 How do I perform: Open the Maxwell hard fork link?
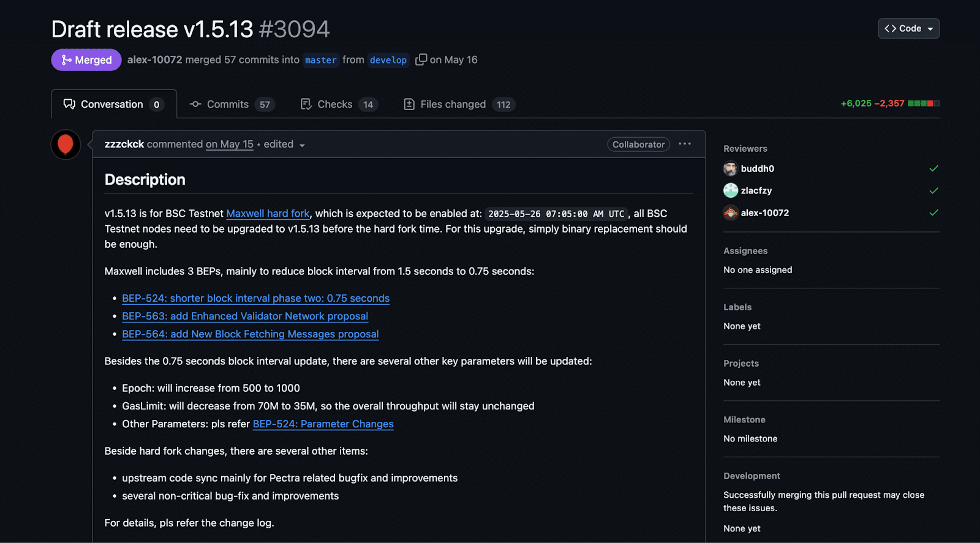click(268, 214)
